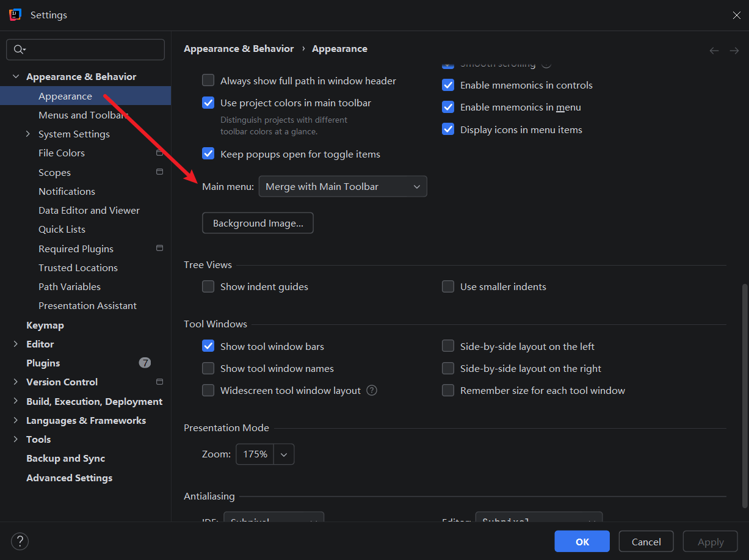
Task: Click the Background Image... button
Action: tap(258, 223)
